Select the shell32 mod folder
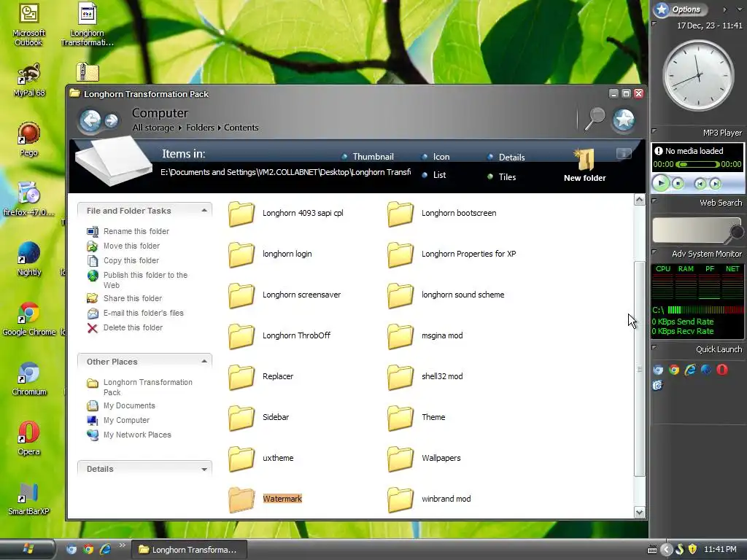747x560 pixels. pyautogui.click(x=425, y=377)
